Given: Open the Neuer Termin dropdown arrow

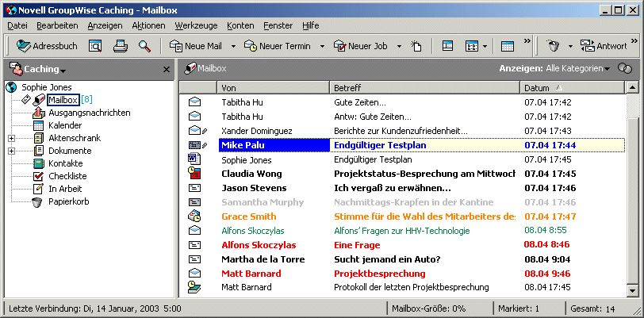Looking at the screenshot, I should (x=323, y=47).
